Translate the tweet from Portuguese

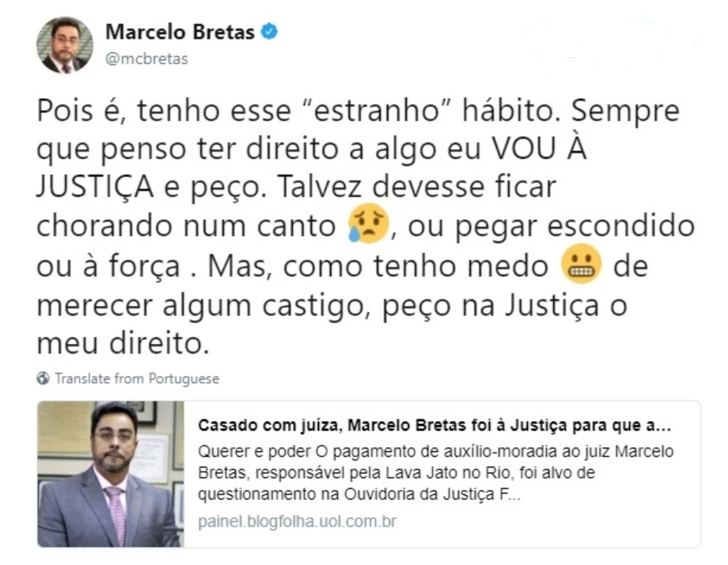pos(137,378)
